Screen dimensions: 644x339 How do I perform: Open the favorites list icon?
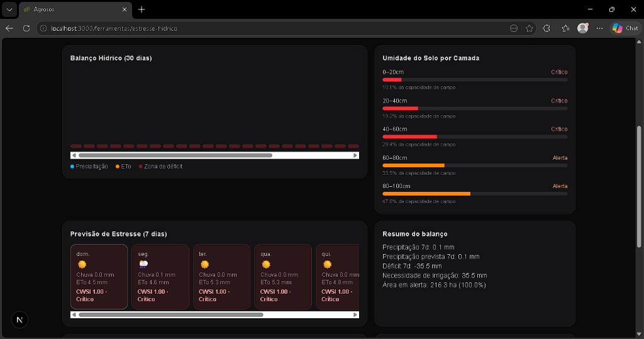click(565, 28)
